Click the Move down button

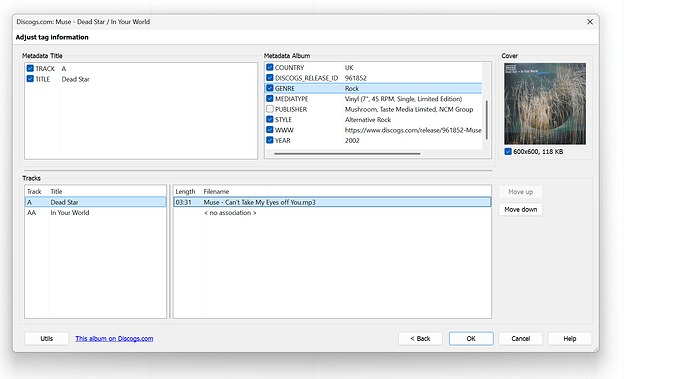pos(521,210)
